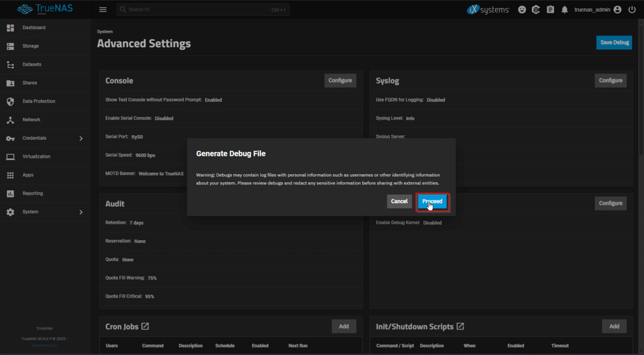Click the Proceed button in the dialog
Viewport: 644px width, 355px height.
pos(432,201)
